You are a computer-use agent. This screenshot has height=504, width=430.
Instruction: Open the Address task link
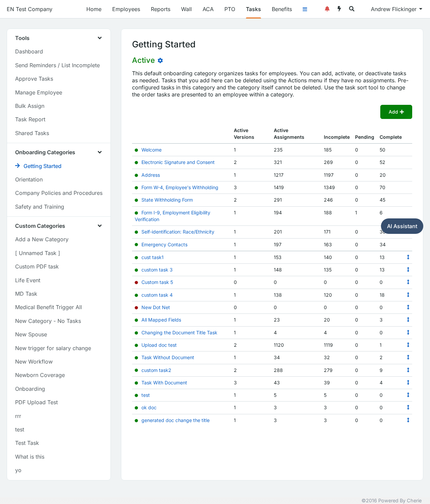point(150,175)
